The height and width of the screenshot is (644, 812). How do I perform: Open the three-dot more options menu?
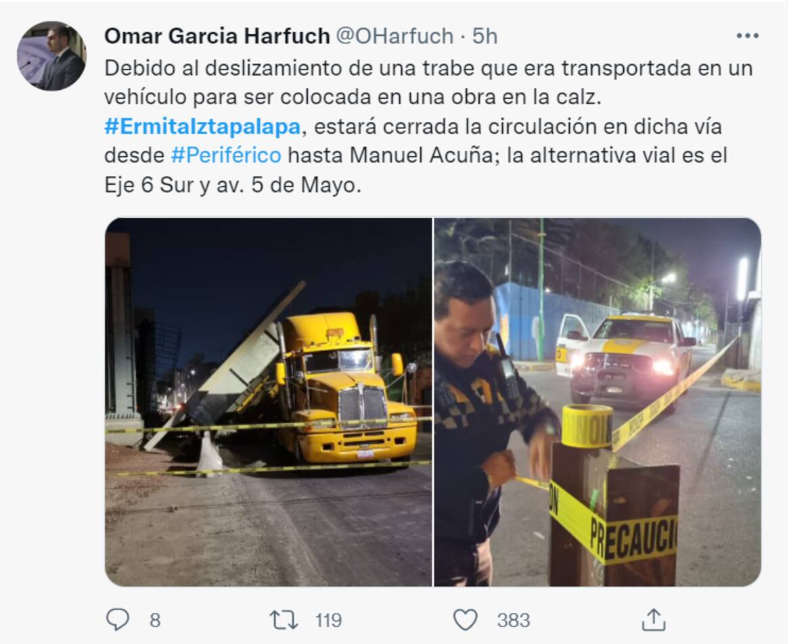pos(747,36)
